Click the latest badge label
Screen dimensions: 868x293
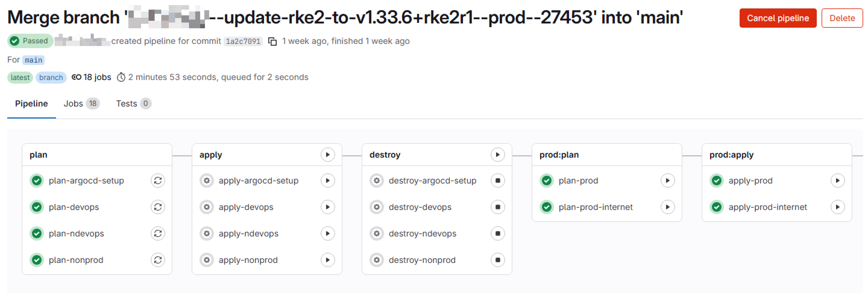click(x=20, y=77)
